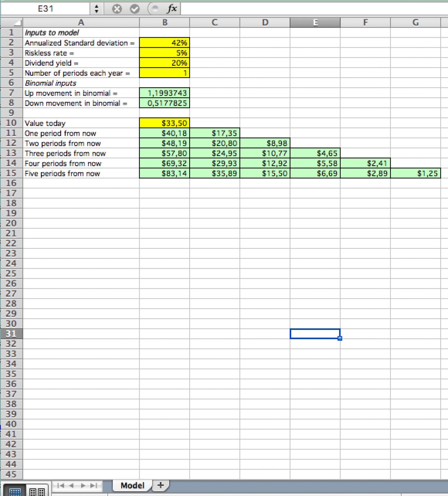Select row 45 header
448x496 pixels.
tap(12, 474)
